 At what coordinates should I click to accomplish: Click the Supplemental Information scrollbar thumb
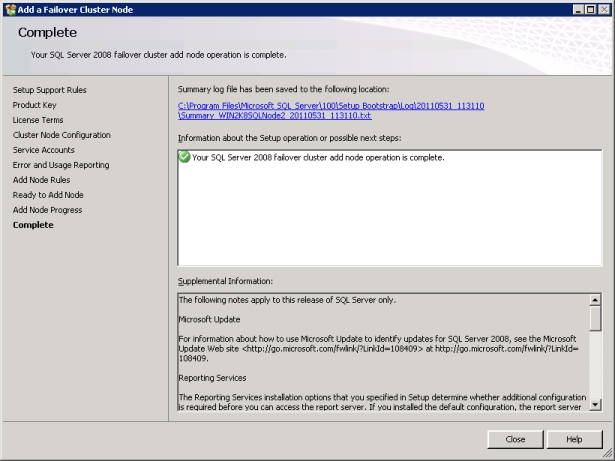coord(595,319)
